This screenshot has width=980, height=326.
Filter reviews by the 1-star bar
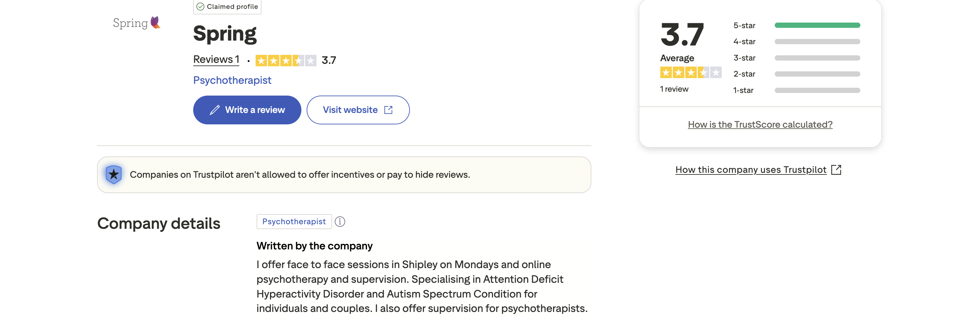[817, 90]
